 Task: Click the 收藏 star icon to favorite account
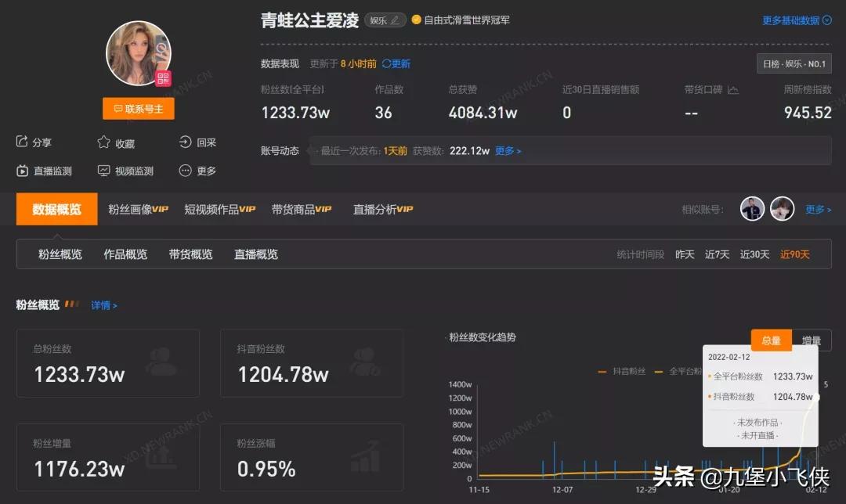pos(103,142)
